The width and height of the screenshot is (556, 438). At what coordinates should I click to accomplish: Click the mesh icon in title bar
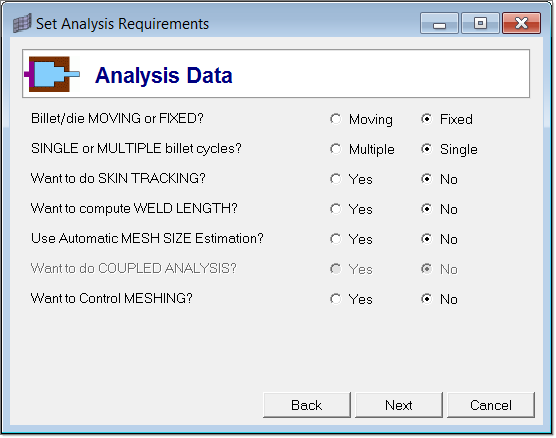(22, 23)
